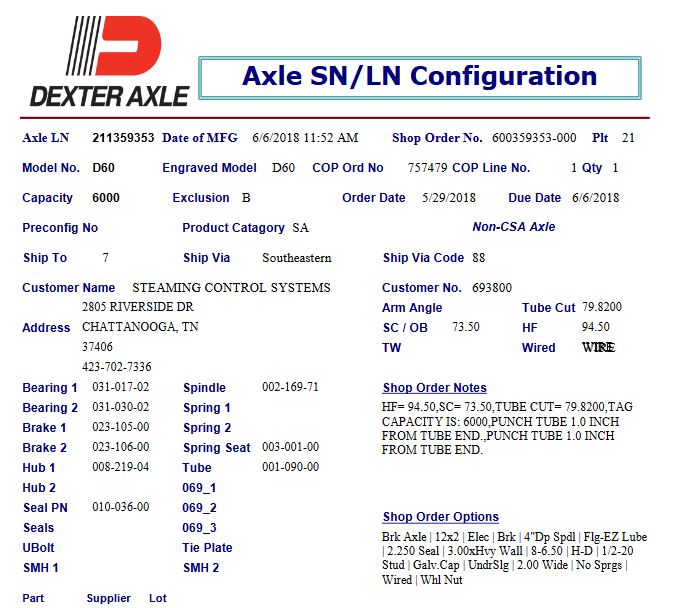
Task: Select the Tube Cut value 79.8200
Action: [602, 308]
